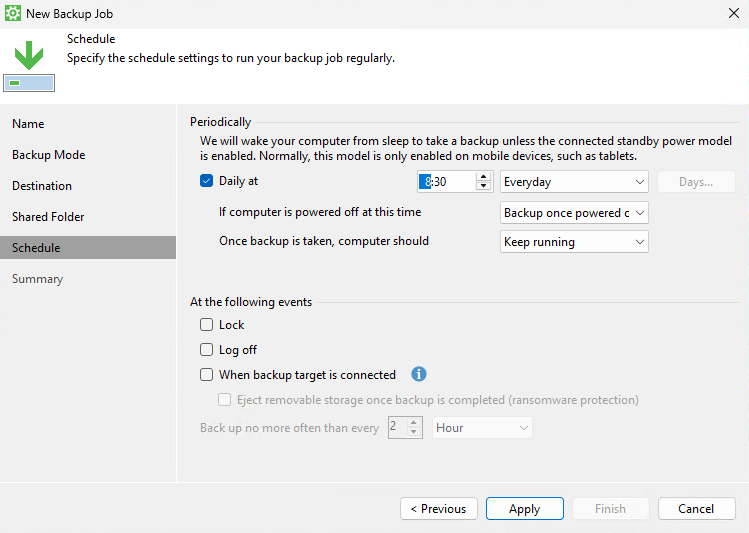Increase the daily time with up arrow
Viewport: 749px width, 533px height.
point(484,177)
